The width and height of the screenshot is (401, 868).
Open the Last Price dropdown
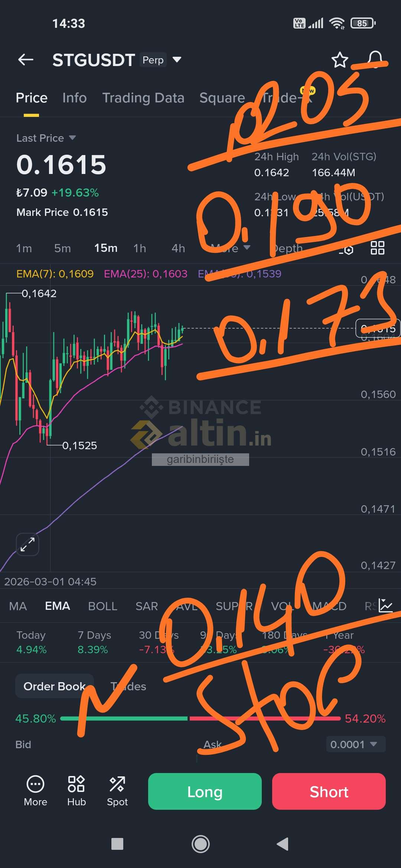pyautogui.click(x=46, y=138)
